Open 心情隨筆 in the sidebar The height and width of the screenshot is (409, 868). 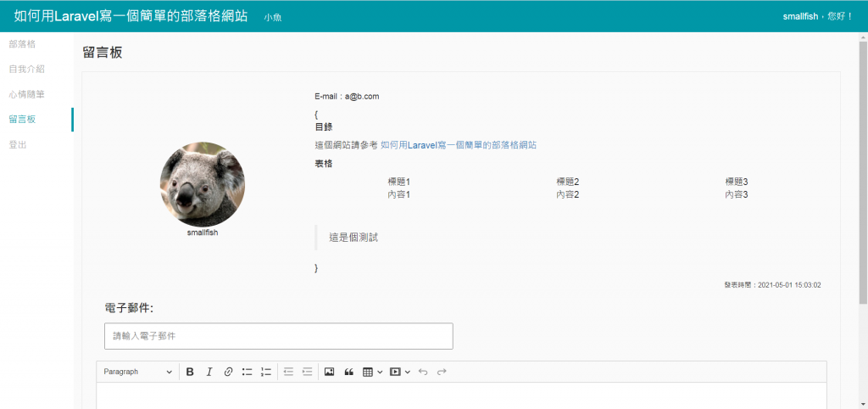tap(26, 94)
